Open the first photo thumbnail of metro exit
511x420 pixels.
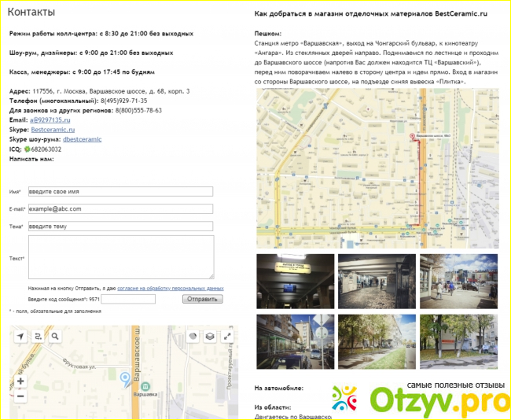(296, 281)
